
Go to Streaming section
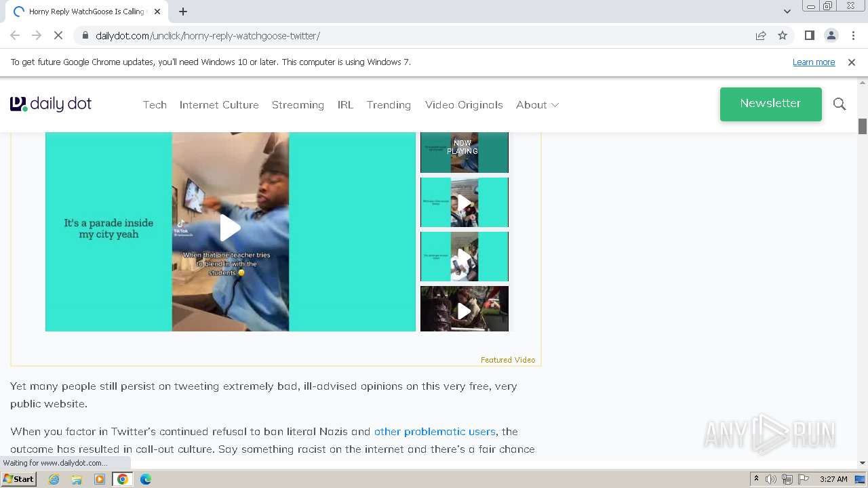(298, 105)
